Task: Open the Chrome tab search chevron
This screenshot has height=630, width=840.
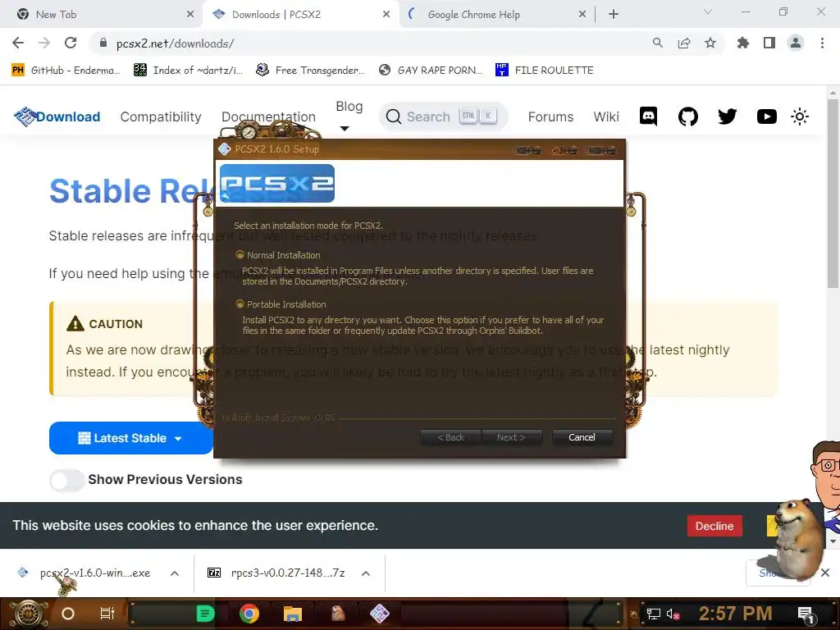Action: click(x=708, y=11)
